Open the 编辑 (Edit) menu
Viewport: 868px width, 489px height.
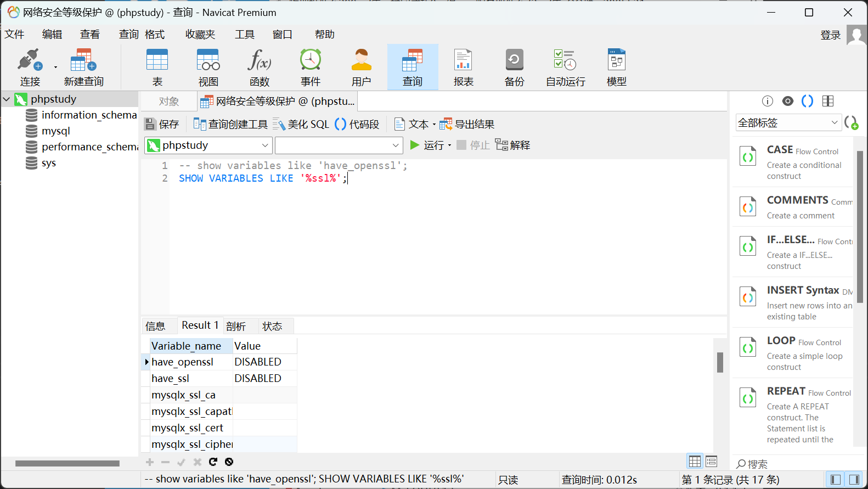[x=52, y=35]
